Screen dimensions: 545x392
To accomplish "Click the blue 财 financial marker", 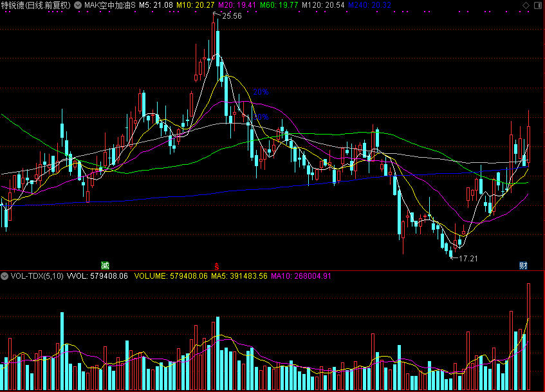I will tap(523, 266).
